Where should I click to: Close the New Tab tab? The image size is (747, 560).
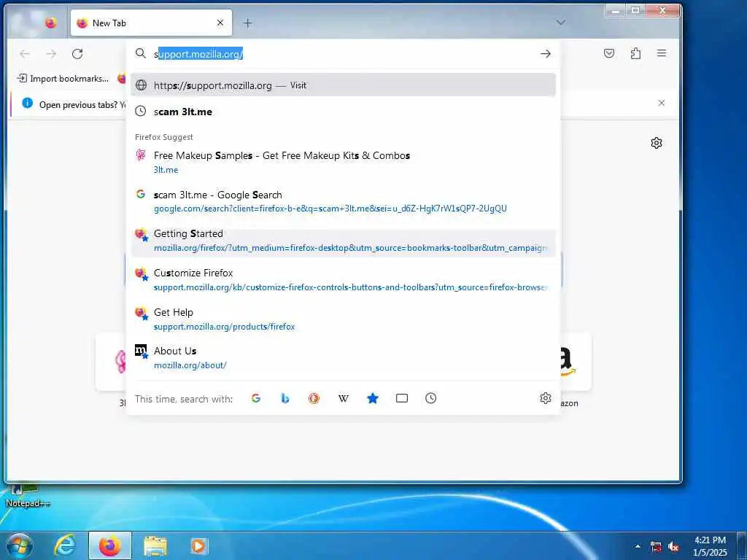coord(220,23)
